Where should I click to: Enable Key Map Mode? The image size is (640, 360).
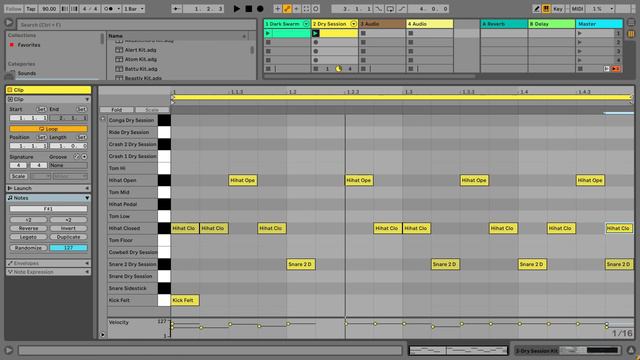tap(558, 9)
